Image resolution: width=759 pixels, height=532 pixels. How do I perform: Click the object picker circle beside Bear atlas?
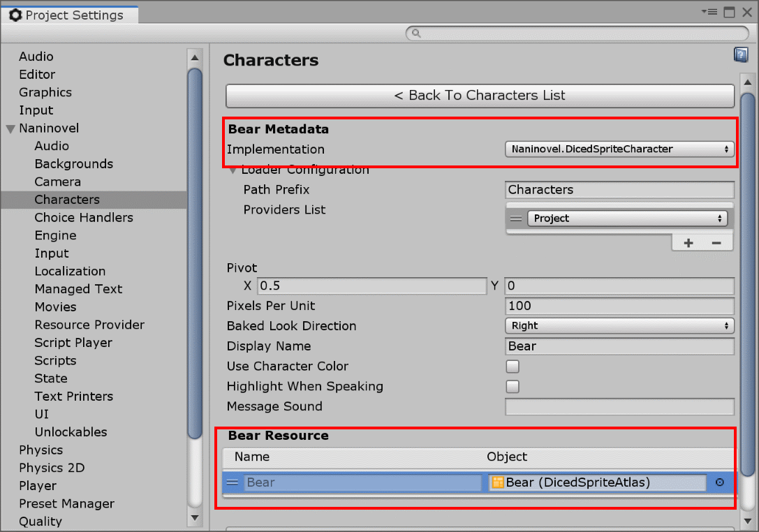[720, 482]
